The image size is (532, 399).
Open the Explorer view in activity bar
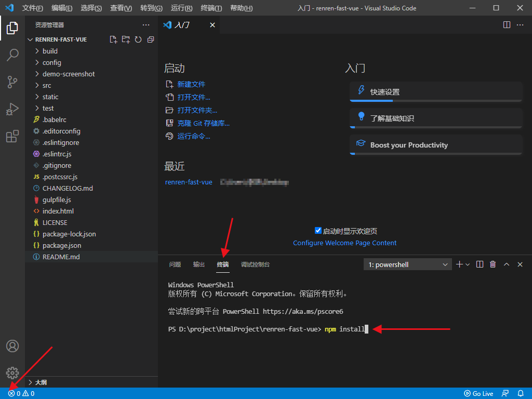[x=12, y=28]
